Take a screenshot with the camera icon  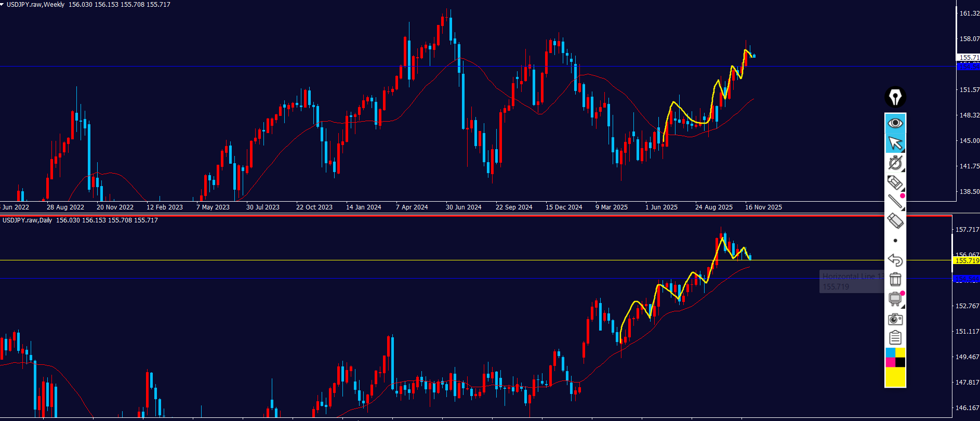pos(895,319)
